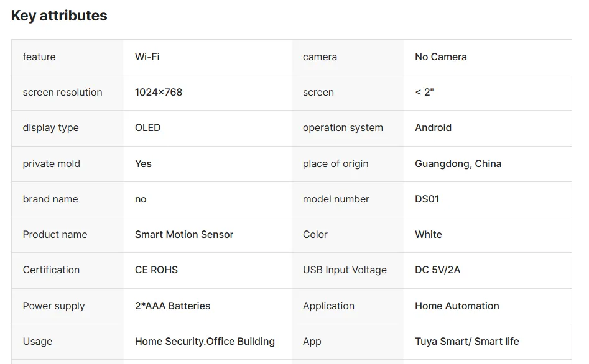Click the Key attributes heading

(x=59, y=16)
